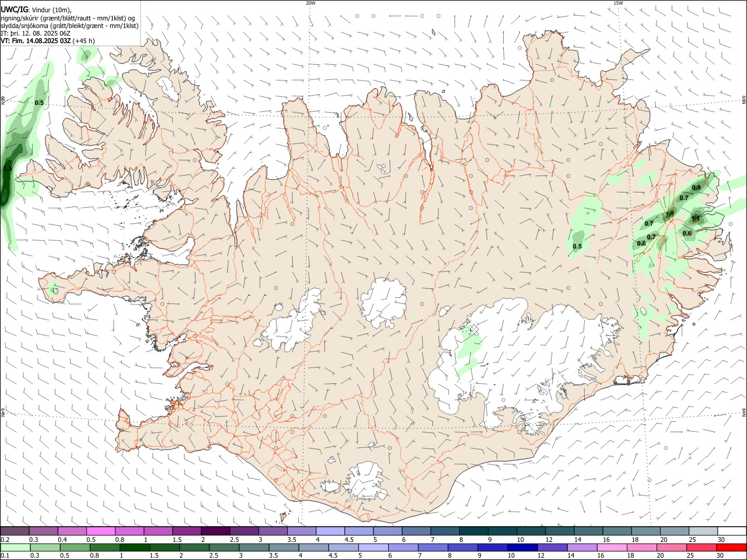Click the 1.5 rainfall value off the west coast
Screen dimensions: 747x560
(8, 169)
